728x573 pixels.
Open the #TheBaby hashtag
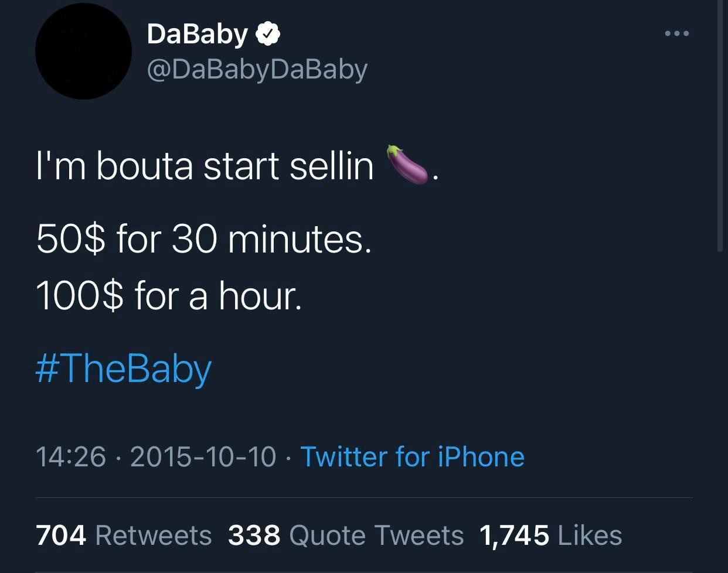click(123, 368)
